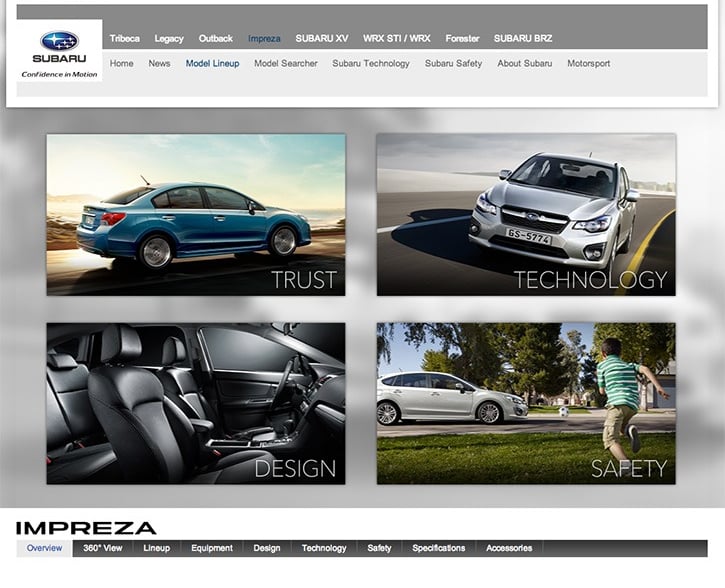
Task: Switch to the Equipment tab
Action: [x=212, y=548]
